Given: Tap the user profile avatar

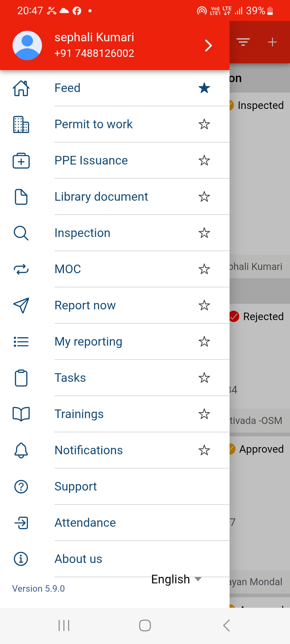Looking at the screenshot, I should point(27,45).
